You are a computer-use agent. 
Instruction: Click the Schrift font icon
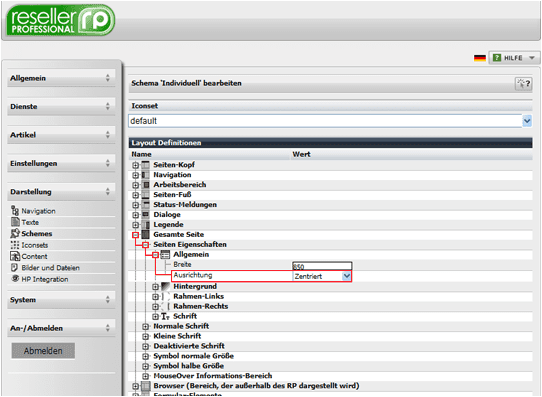(165, 316)
